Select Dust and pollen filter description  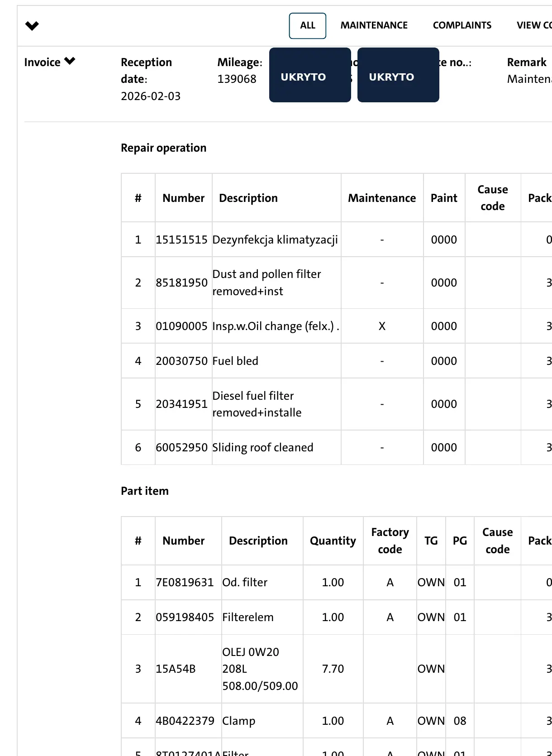click(x=266, y=282)
